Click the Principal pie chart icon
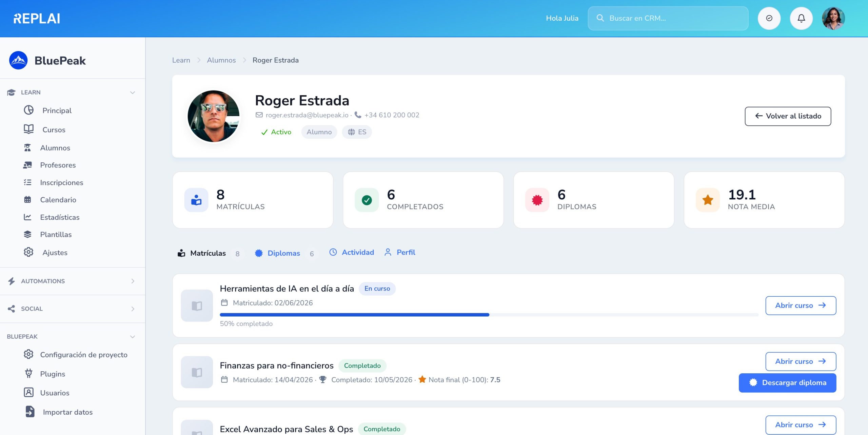Screen dimensions: 868x435 point(28,110)
